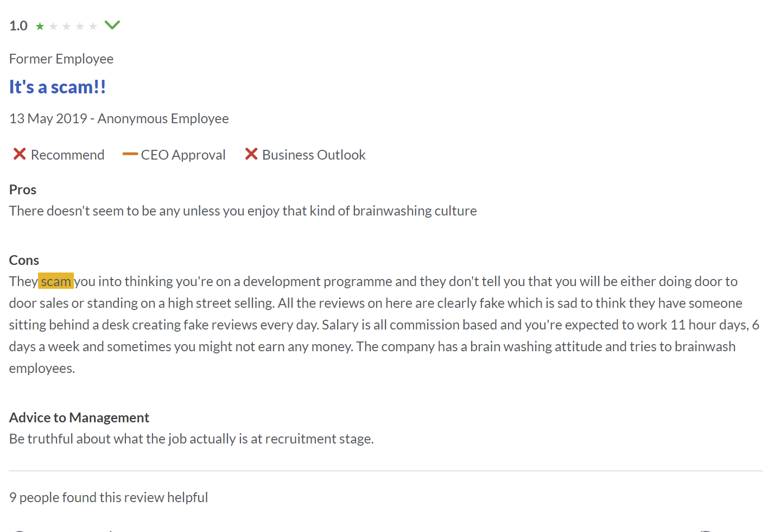Click the fourth grey rating star
The width and height of the screenshot is (774, 532).
coord(80,26)
